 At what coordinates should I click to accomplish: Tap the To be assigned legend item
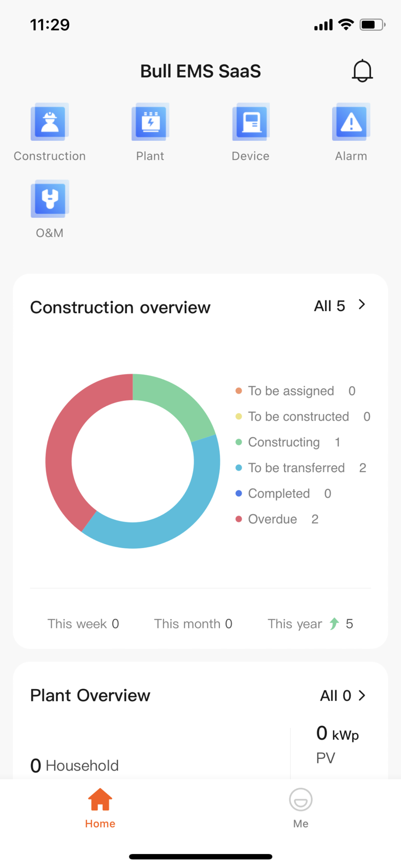(x=291, y=391)
